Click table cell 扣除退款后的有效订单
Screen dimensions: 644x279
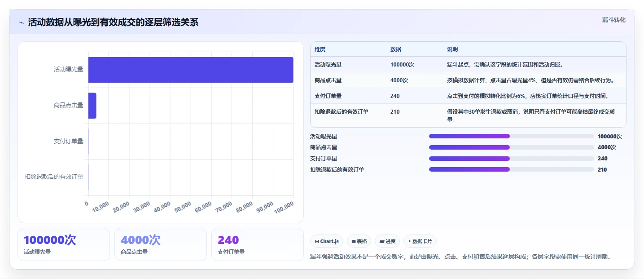pos(342,112)
